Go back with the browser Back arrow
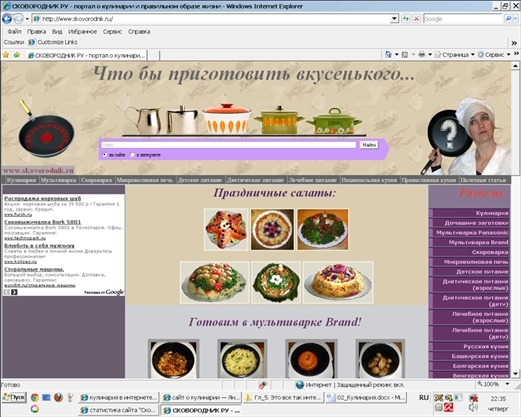Image resolution: width=521 pixels, height=417 pixels. tap(7, 19)
